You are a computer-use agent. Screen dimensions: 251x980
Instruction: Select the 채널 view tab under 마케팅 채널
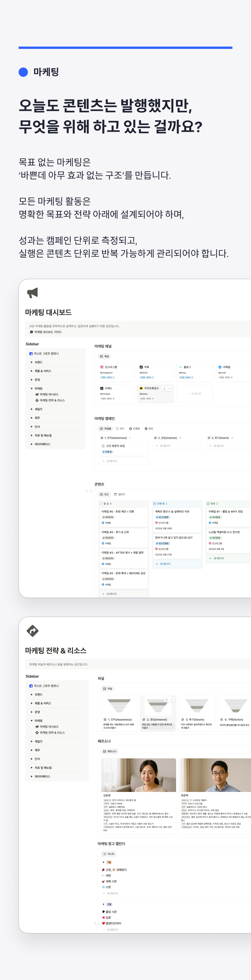(104, 356)
